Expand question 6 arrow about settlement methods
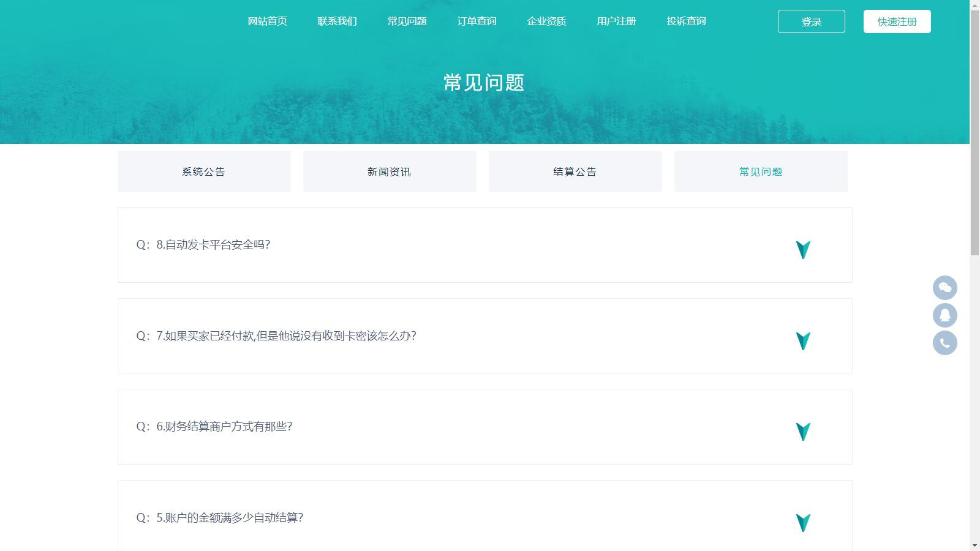This screenshot has height=551, width=980. 802,431
